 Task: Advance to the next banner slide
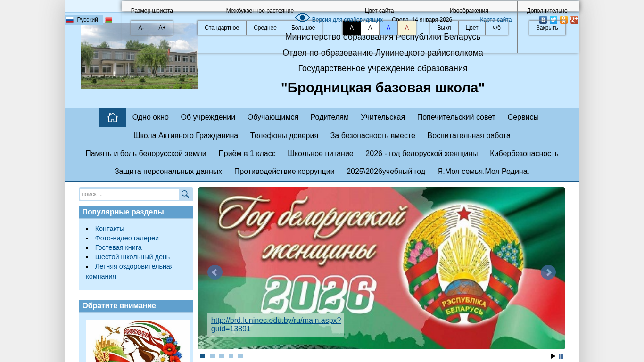tap(548, 272)
